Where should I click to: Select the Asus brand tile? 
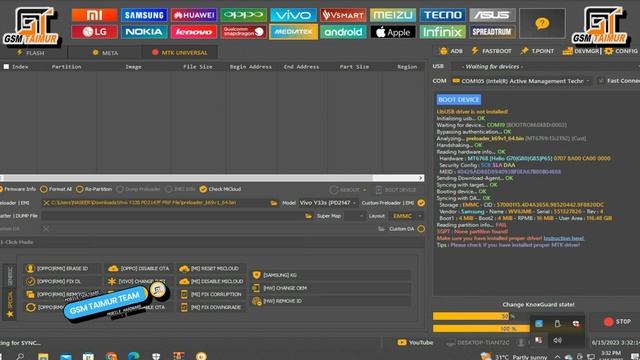click(x=493, y=15)
